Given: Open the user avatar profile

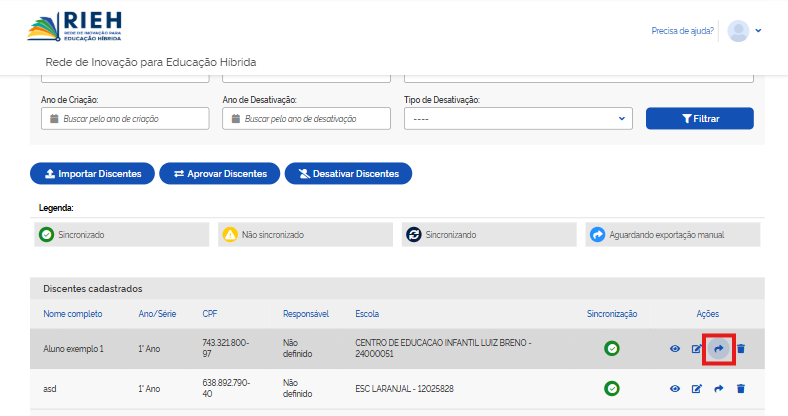Looking at the screenshot, I should pos(738,31).
